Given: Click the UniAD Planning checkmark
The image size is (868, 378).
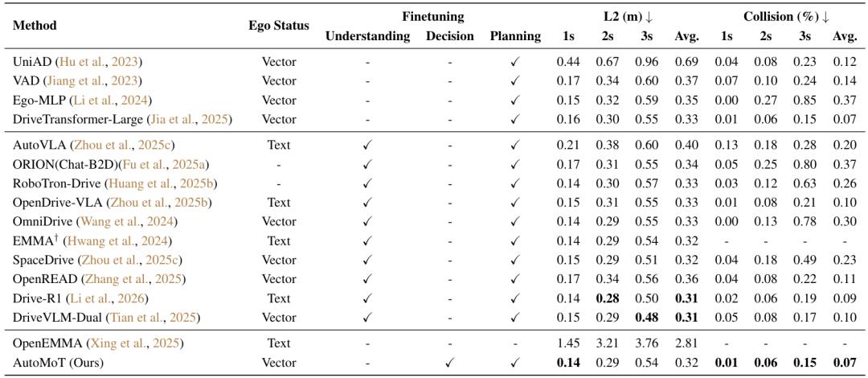Looking at the screenshot, I should [515, 62].
